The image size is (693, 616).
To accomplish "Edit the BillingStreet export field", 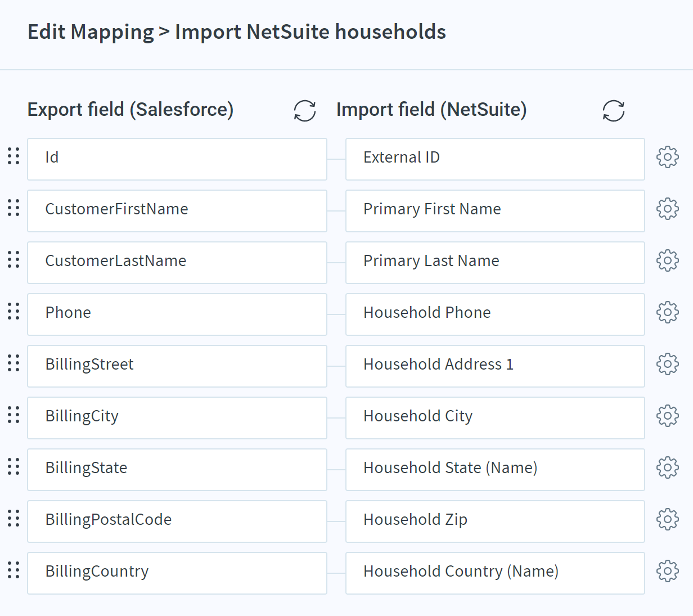I will click(x=177, y=366).
